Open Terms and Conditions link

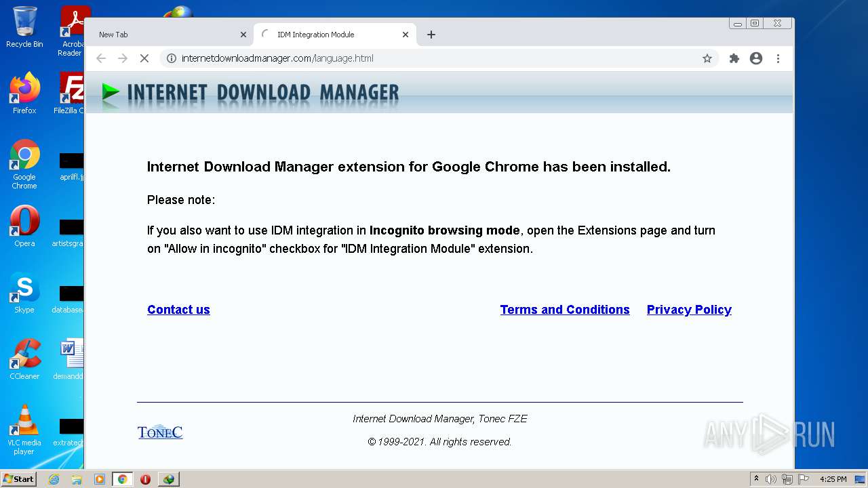tap(565, 310)
